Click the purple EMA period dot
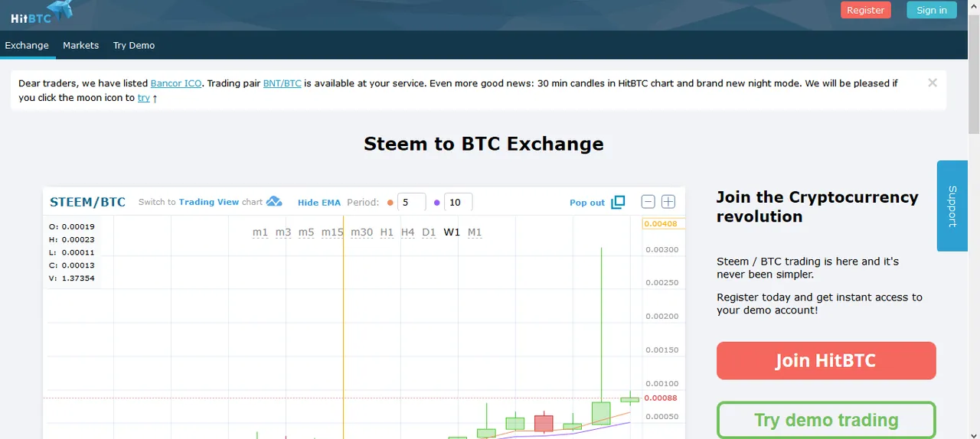980x439 pixels. (437, 203)
